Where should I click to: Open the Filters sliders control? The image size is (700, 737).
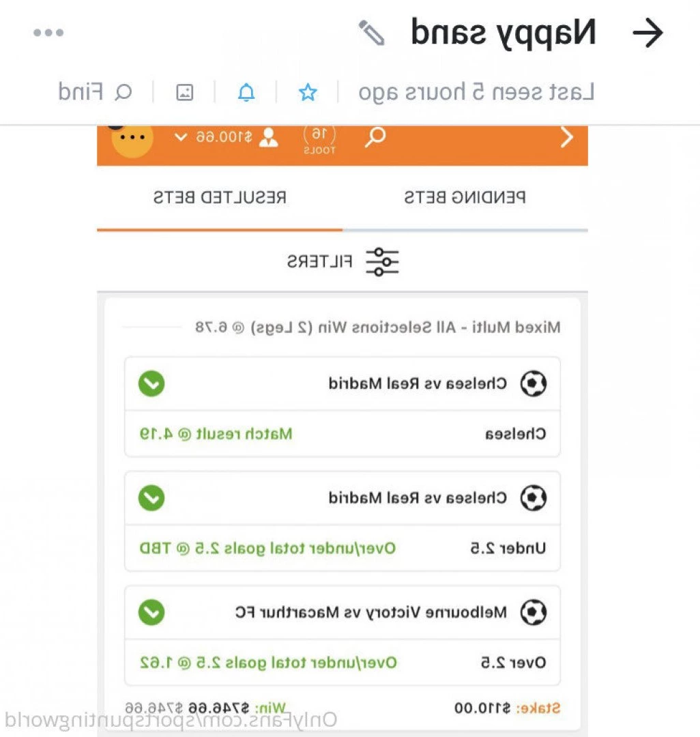coord(343,261)
